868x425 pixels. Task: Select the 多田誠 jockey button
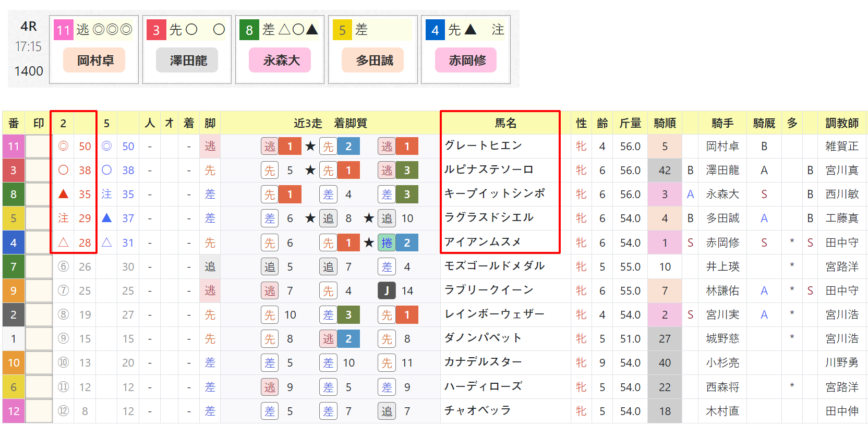[x=373, y=60]
